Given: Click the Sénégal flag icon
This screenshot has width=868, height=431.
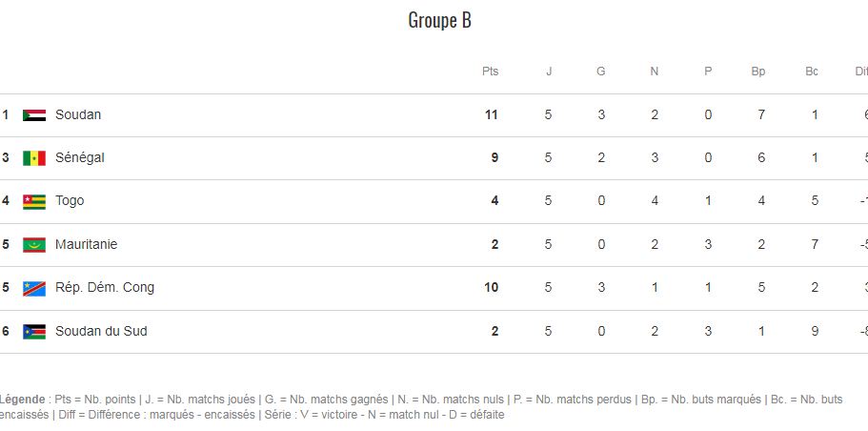Looking at the screenshot, I should click(34, 158).
